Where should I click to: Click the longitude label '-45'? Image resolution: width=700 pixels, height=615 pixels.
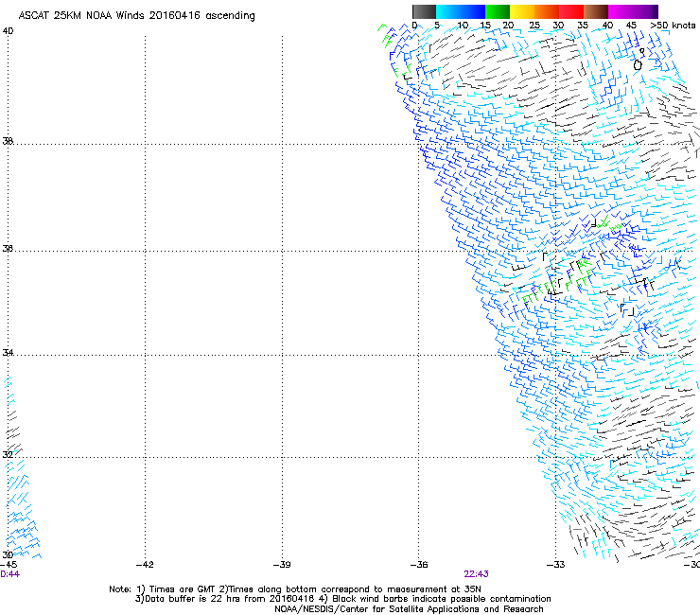(9, 565)
